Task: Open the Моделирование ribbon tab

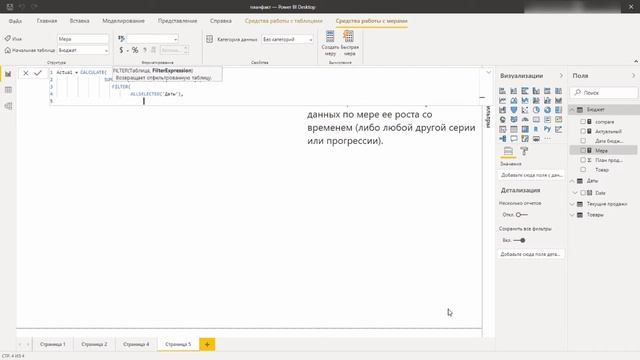Action: coord(123,21)
